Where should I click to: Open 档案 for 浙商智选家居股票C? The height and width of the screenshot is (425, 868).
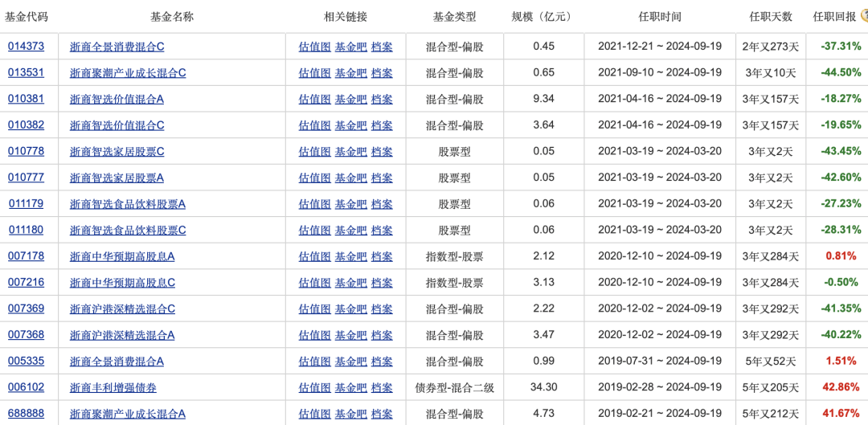pyautogui.click(x=382, y=152)
